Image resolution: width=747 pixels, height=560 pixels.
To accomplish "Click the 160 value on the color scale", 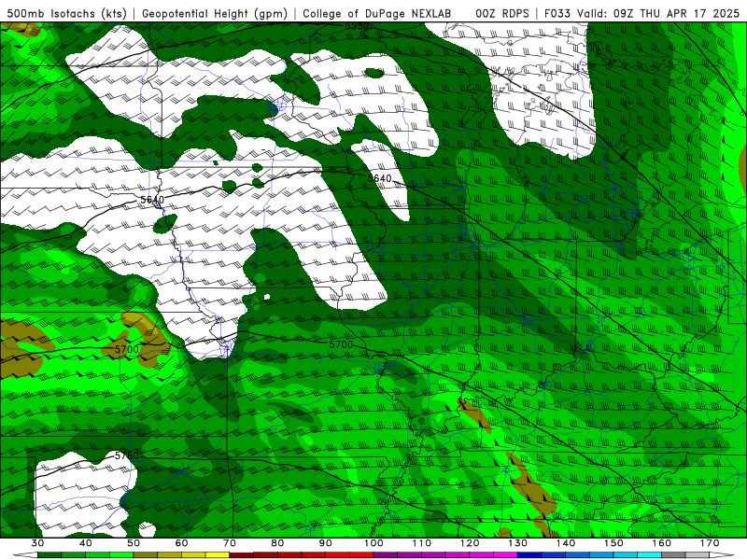I will [662, 543].
